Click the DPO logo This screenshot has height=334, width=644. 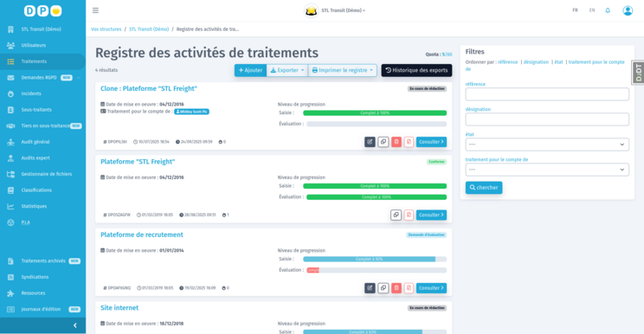pyautogui.click(x=42, y=10)
